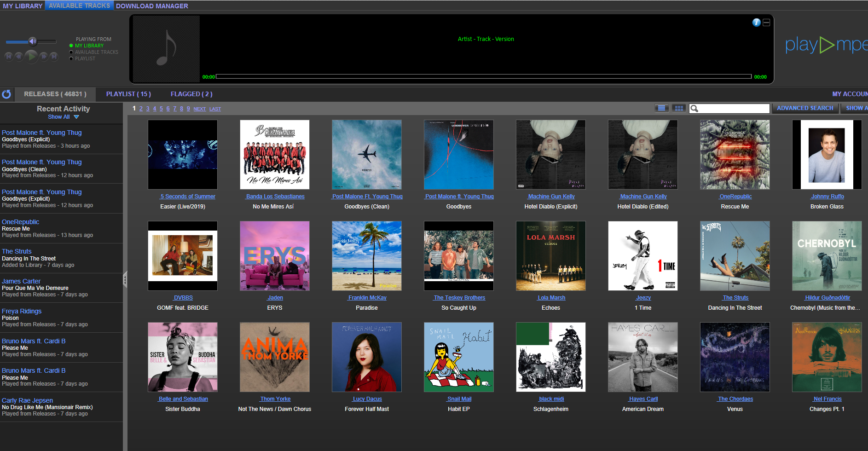Select the Hotel Diablo (Explicit) album cover
868x451 pixels.
pos(551,155)
